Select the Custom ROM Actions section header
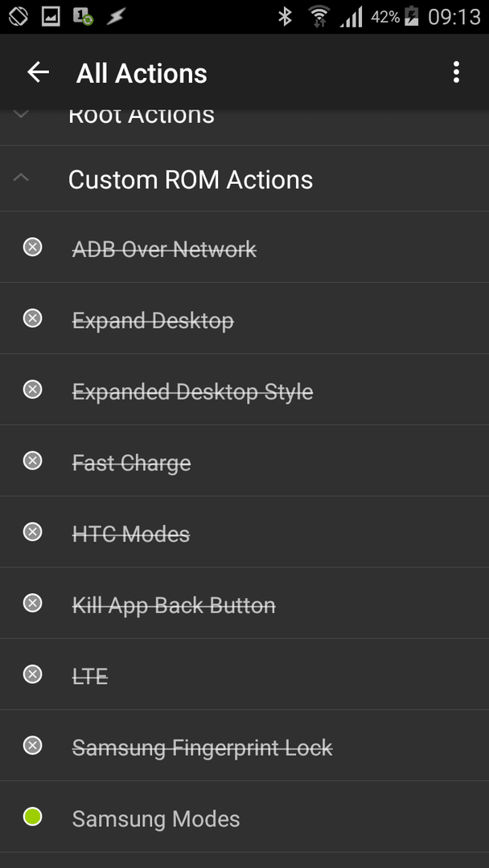 pyautogui.click(x=244, y=178)
